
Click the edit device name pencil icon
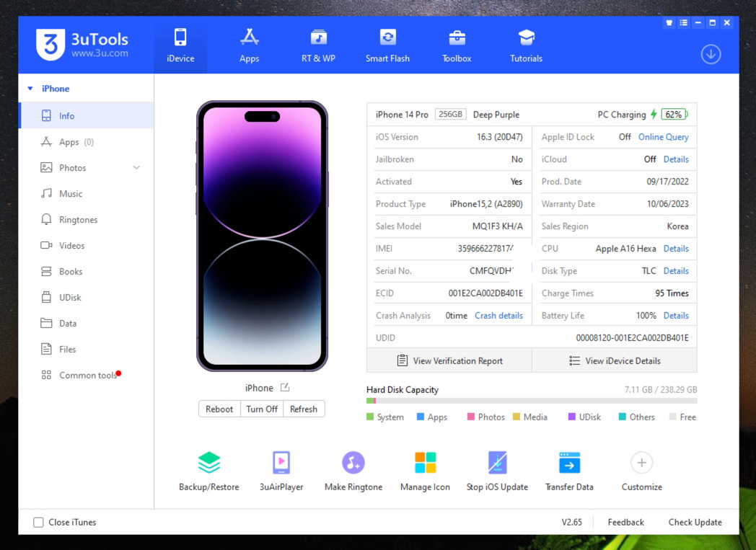(285, 387)
